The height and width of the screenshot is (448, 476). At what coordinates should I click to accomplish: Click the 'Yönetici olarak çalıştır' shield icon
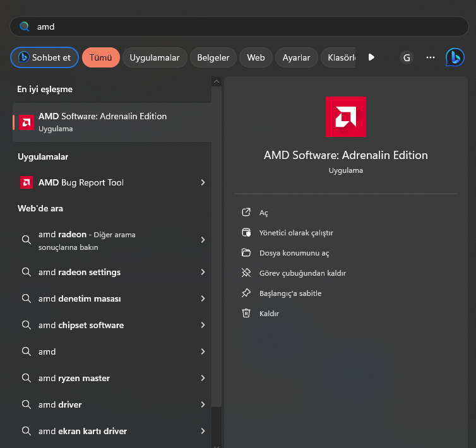click(246, 233)
